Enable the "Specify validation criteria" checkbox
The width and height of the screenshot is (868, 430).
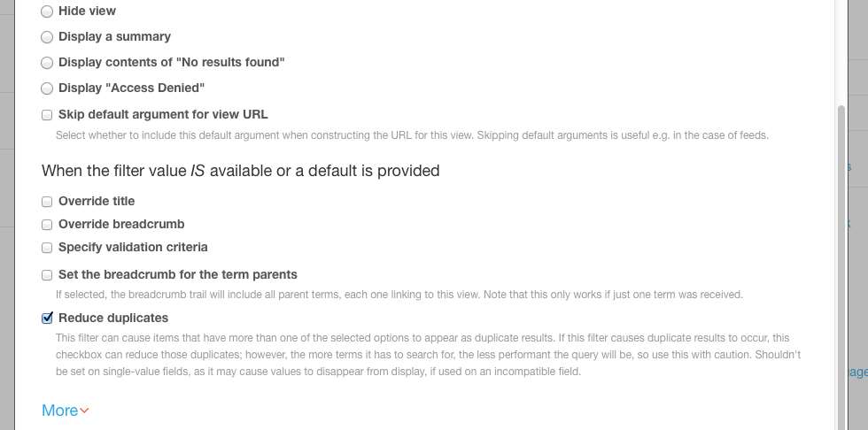click(x=47, y=248)
